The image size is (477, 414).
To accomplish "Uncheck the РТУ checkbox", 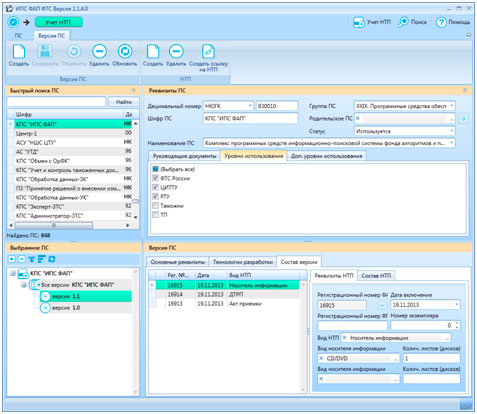I will tap(155, 196).
